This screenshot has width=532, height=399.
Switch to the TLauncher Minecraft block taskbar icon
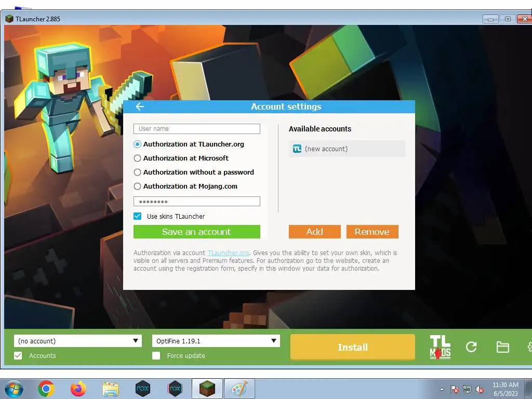207,389
